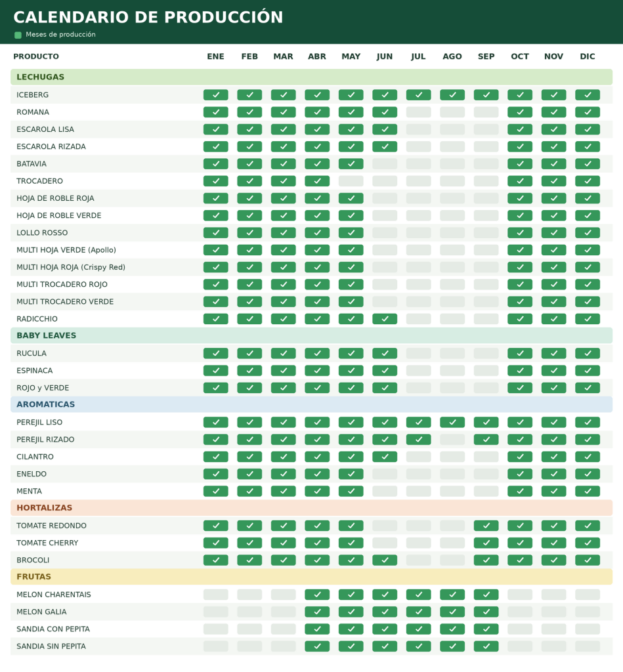Viewport: 623px width, 672px height.
Task: Click HOJA DE ROBLE ROJA checkmark for DIC
Action: pos(588,198)
